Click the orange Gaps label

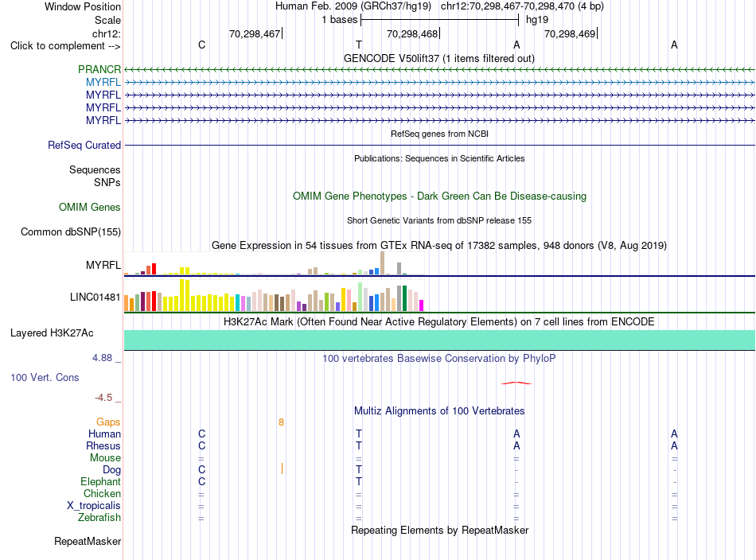pos(108,422)
